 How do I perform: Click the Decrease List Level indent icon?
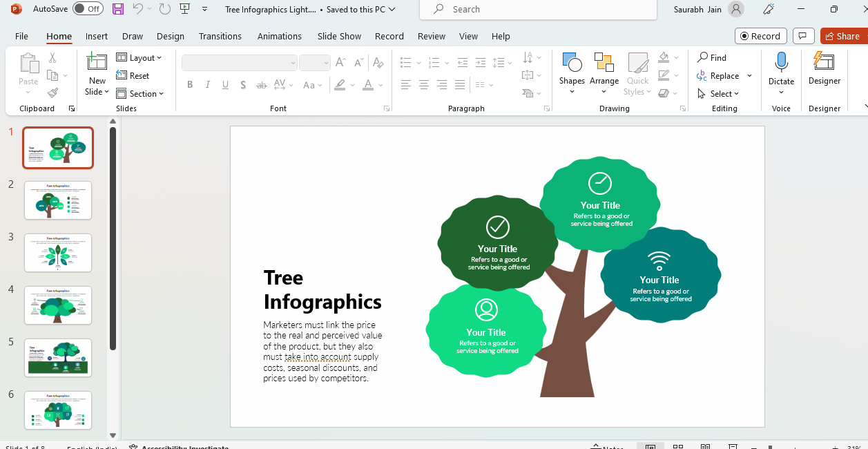click(x=462, y=62)
